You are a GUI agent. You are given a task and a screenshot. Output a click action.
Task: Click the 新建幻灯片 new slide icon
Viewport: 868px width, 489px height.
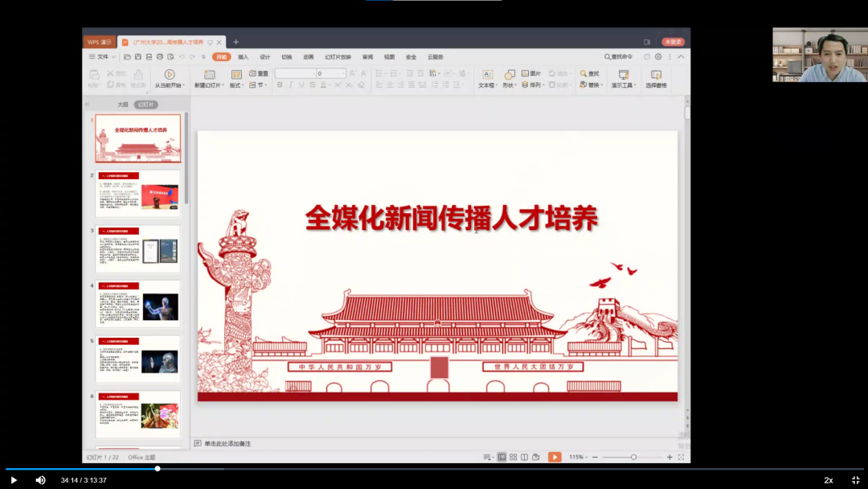point(209,75)
